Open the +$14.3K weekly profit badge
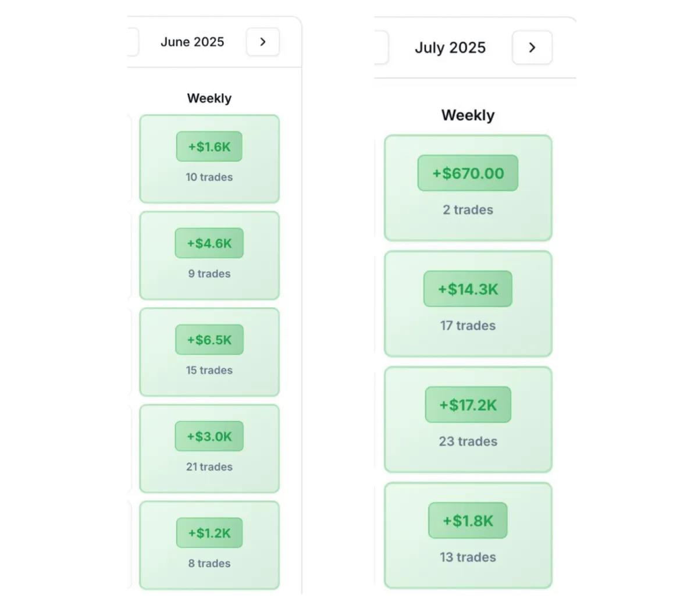Viewport: 698px width, 616px height. point(468,289)
